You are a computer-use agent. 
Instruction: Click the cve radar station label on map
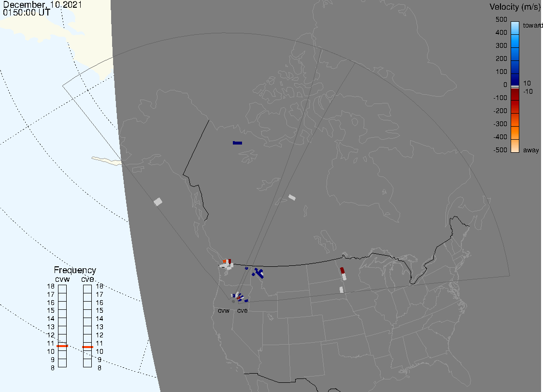tap(243, 310)
